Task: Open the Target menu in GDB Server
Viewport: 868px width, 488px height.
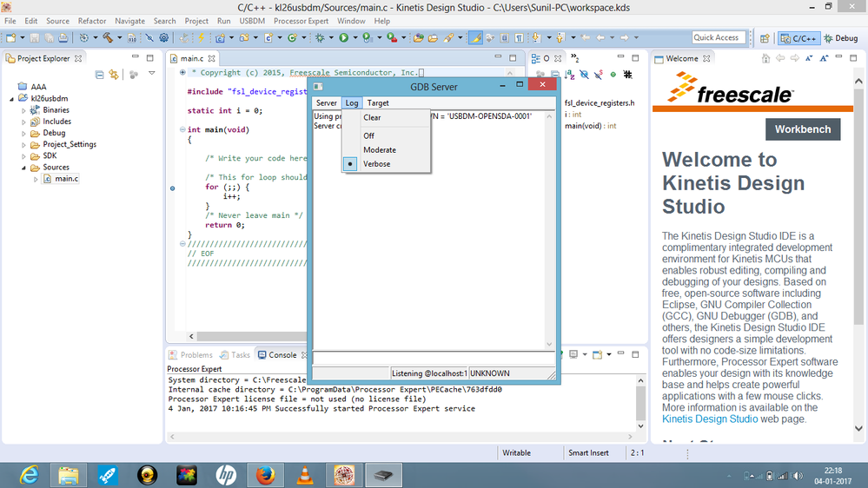Action: [378, 102]
